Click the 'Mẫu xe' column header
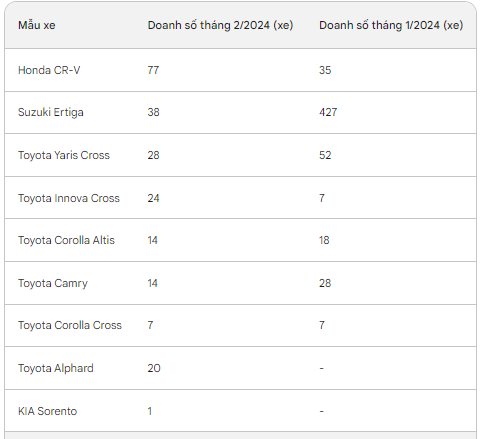 click(37, 25)
